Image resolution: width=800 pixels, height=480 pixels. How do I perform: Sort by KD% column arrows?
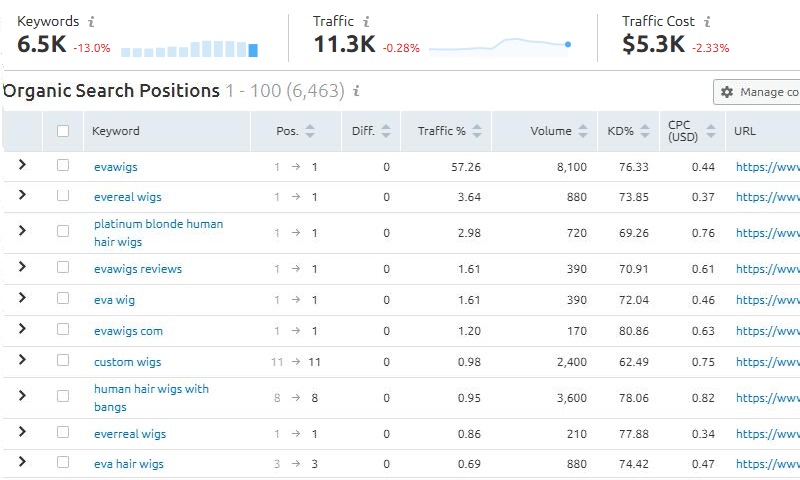645,131
